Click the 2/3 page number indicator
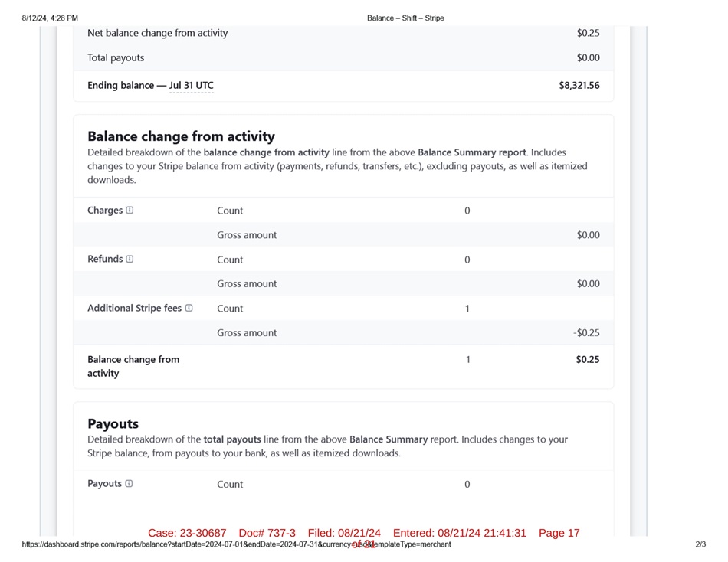The width and height of the screenshot is (728, 562). 700,544
